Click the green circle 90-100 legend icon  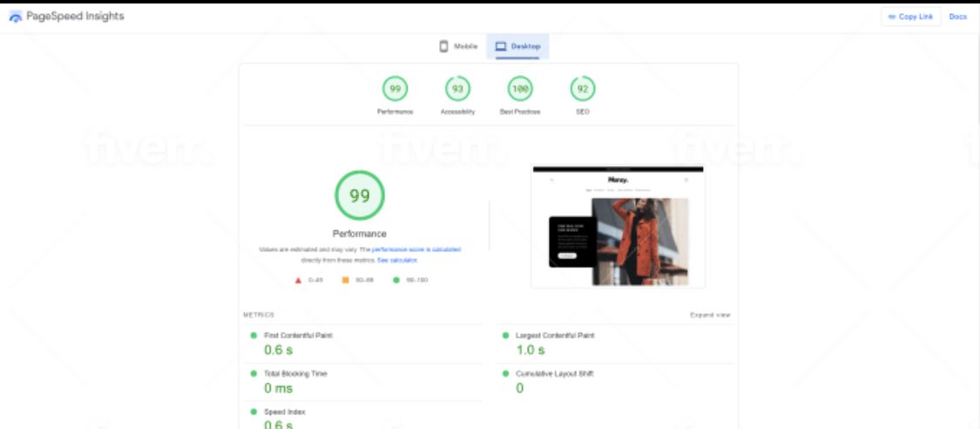click(395, 280)
